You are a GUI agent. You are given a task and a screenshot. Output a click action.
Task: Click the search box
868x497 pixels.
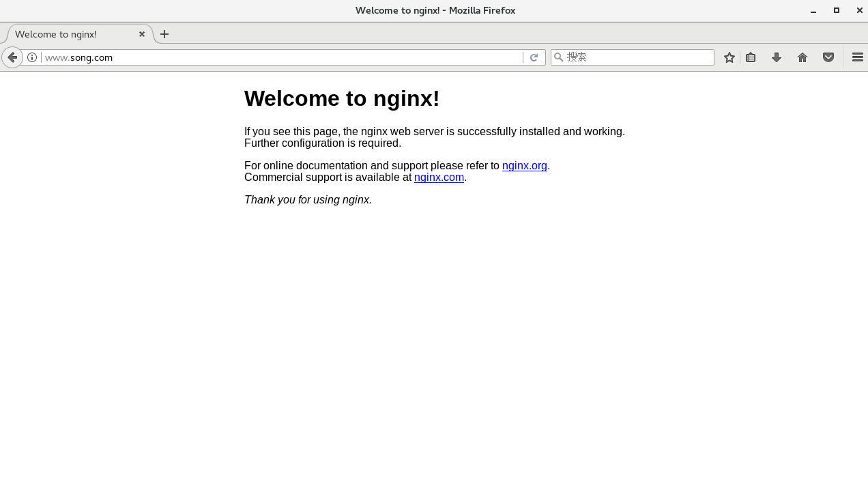click(x=633, y=57)
